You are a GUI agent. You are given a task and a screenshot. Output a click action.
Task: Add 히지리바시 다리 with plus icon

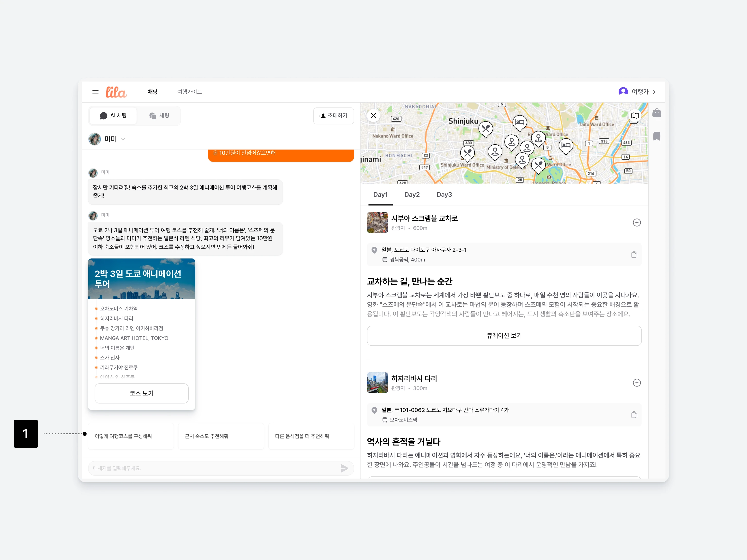coord(637,382)
